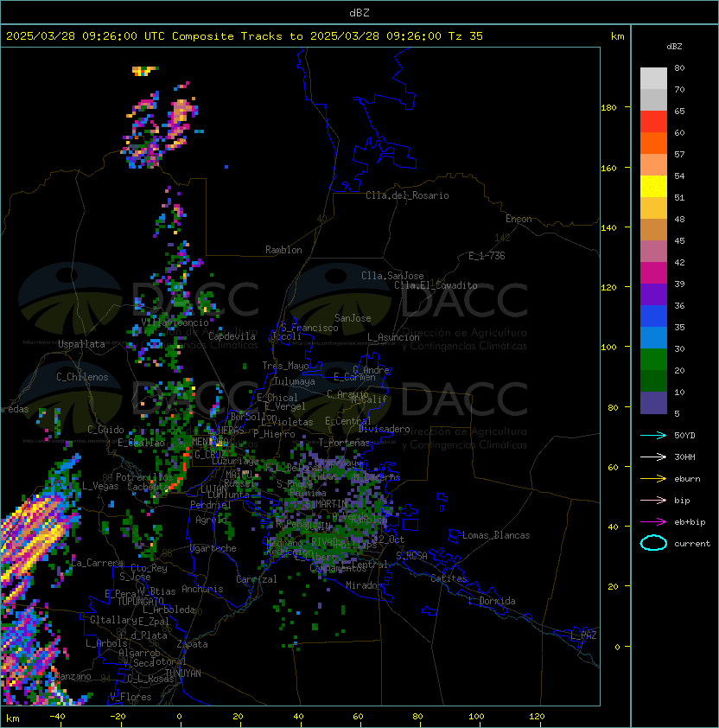Select the orange swatch between 60 and 57
This screenshot has width=719, height=728.
point(653,143)
